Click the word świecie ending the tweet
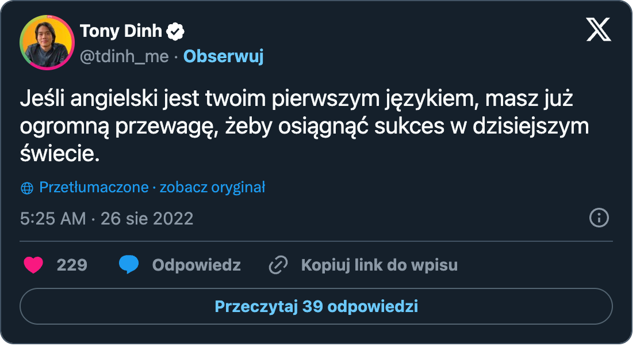Viewport: 644px width, 346px height. [60, 154]
